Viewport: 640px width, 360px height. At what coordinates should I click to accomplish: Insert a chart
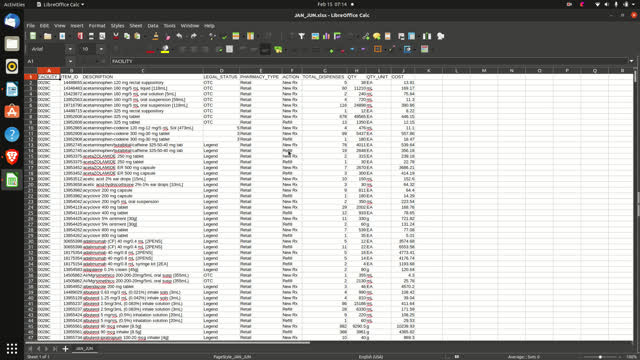(x=326, y=36)
